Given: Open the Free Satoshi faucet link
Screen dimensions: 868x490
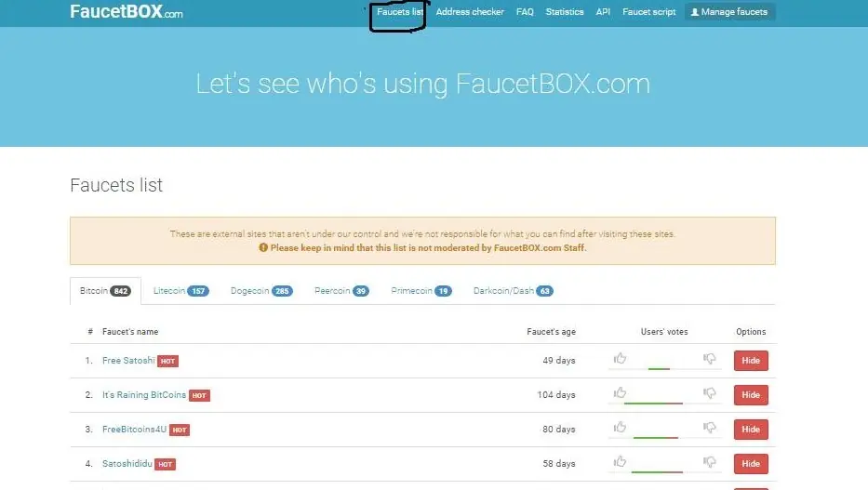Looking at the screenshot, I should tap(128, 361).
